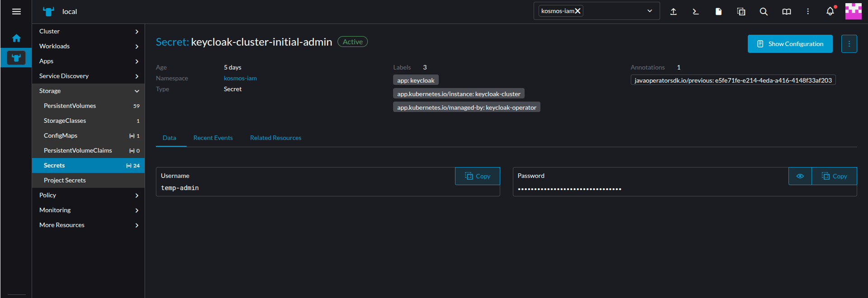Image resolution: width=868 pixels, height=298 pixels.
Task: Click the user avatar in top right
Action: [853, 11]
